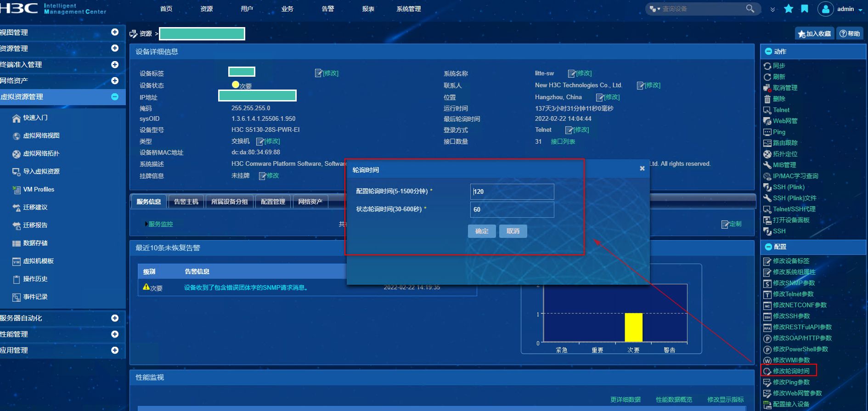Click the 查询设备 search box
Screen dimensions: 868x411
pos(703,9)
